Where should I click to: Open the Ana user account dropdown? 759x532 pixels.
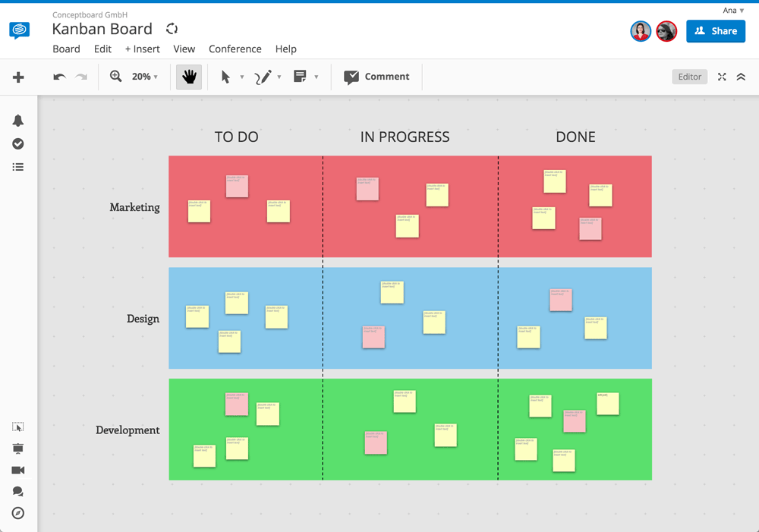[x=733, y=10]
